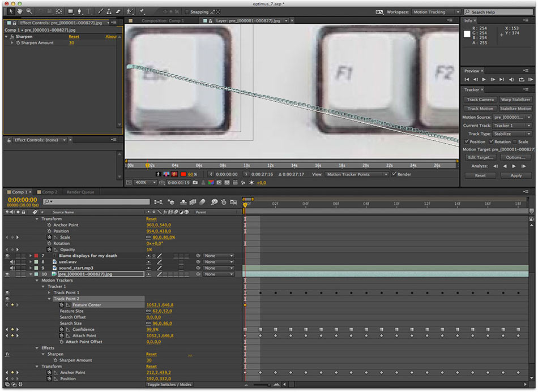Click the Track Motion button

coord(480,109)
